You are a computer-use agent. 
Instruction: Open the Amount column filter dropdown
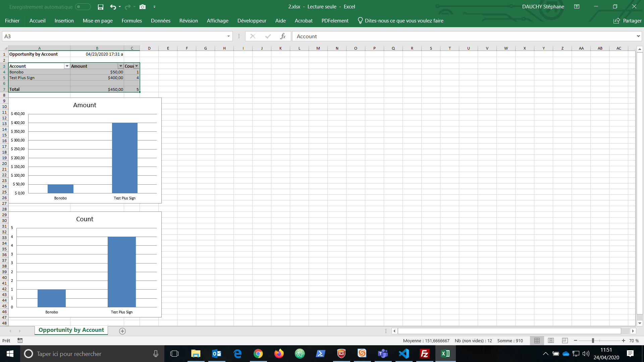click(121, 66)
